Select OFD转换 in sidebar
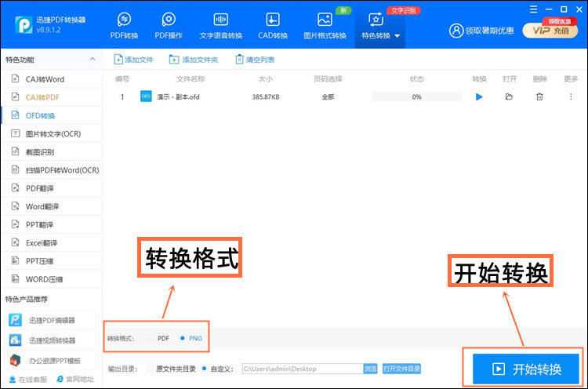This screenshot has width=588, height=389. (52, 115)
